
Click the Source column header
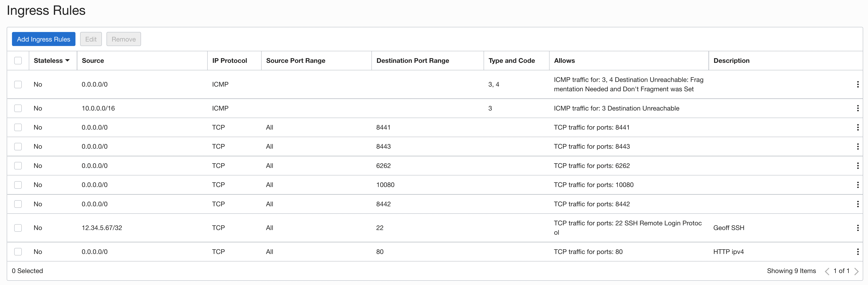(93, 61)
